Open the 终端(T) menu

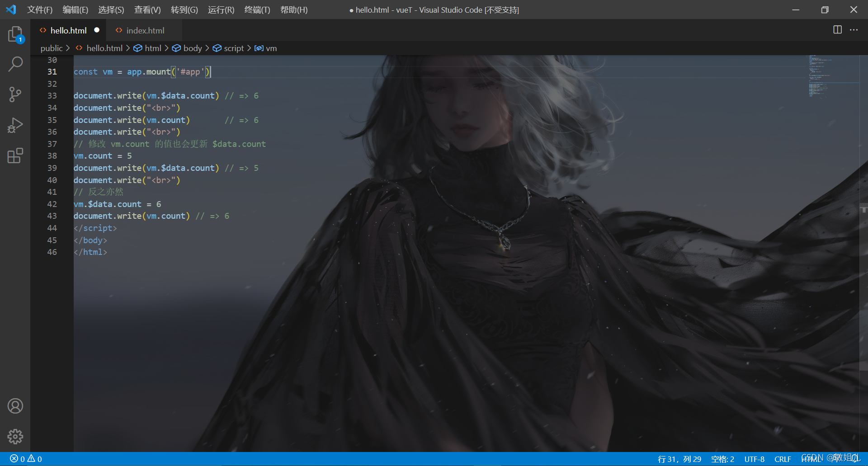click(x=257, y=9)
